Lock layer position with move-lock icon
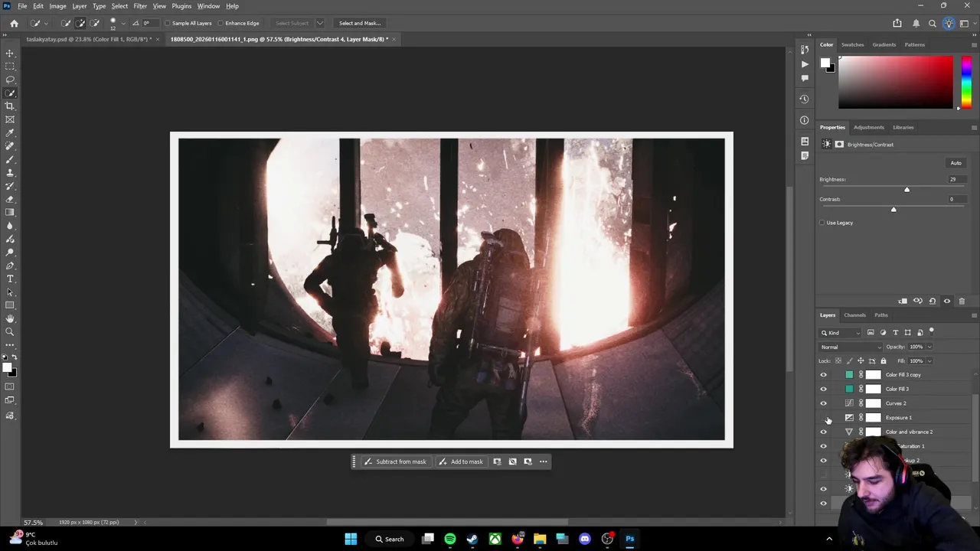The height and width of the screenshot is (551, 980). (861, 361)
